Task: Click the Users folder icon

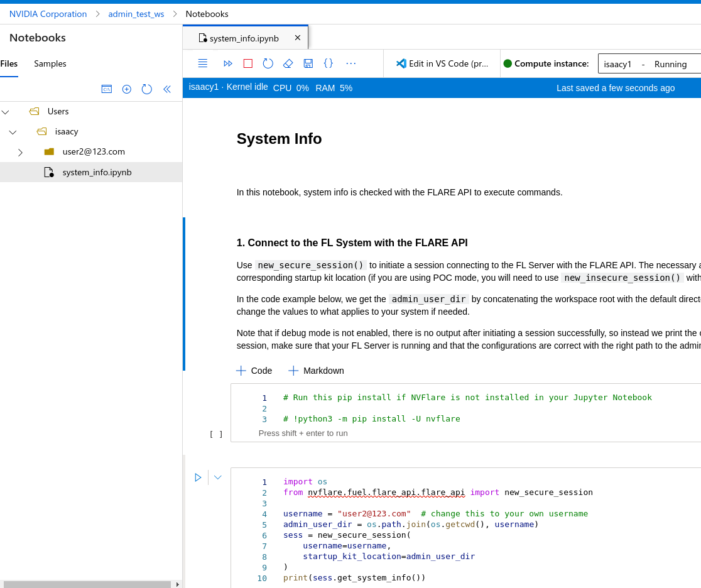Action: tap(35, 111)
